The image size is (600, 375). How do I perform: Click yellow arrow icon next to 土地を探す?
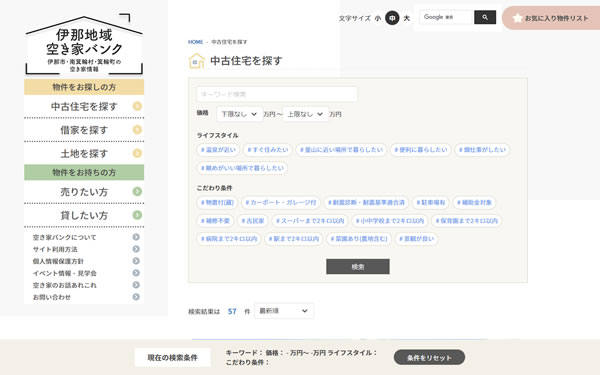137,153
